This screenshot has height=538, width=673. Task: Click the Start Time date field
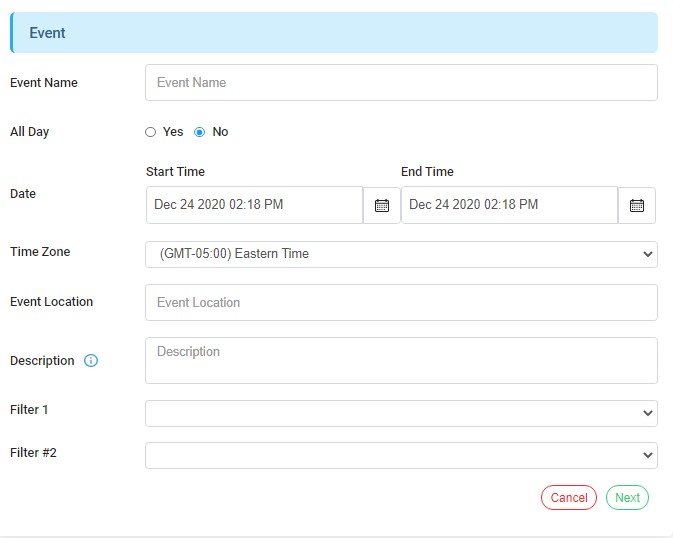tap(255, 205)
